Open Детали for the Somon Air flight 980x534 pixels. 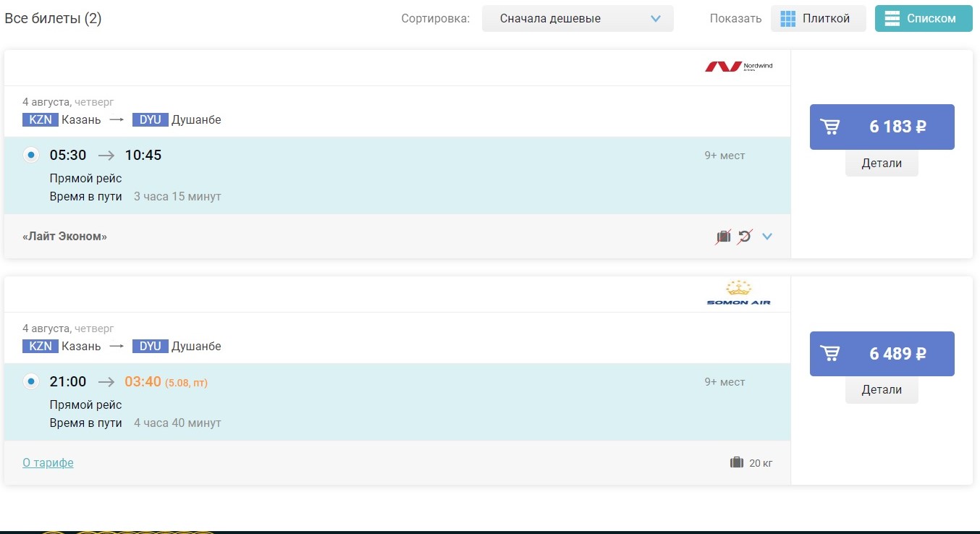click(x=882, y=390)
